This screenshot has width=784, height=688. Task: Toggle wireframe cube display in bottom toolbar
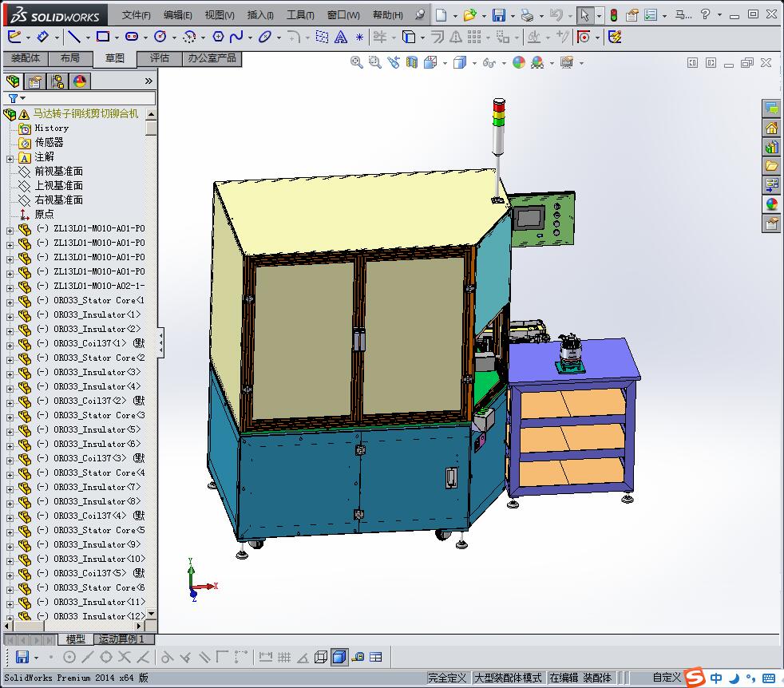click(321, 657)
